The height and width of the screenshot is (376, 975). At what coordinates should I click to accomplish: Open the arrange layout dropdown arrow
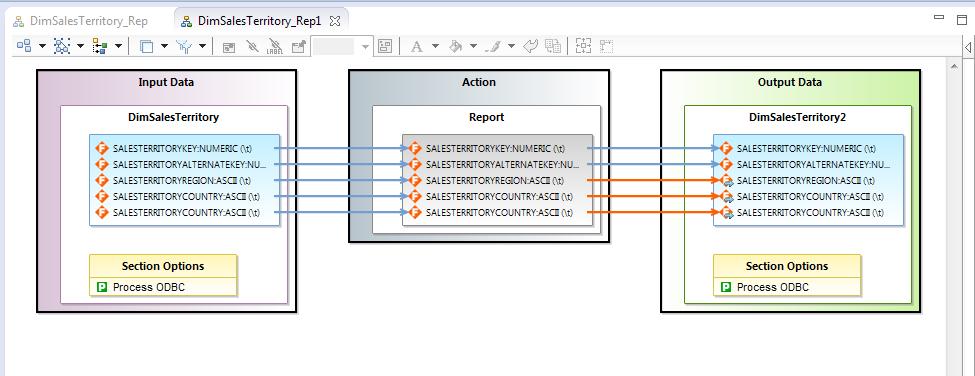coord(118,46)
